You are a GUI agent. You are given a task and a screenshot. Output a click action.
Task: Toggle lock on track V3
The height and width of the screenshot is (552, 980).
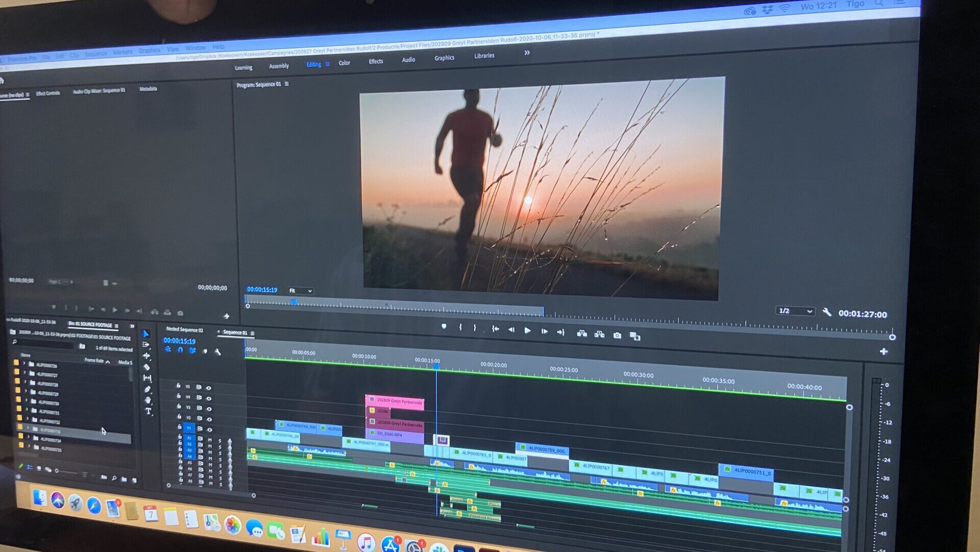point(179,407)
